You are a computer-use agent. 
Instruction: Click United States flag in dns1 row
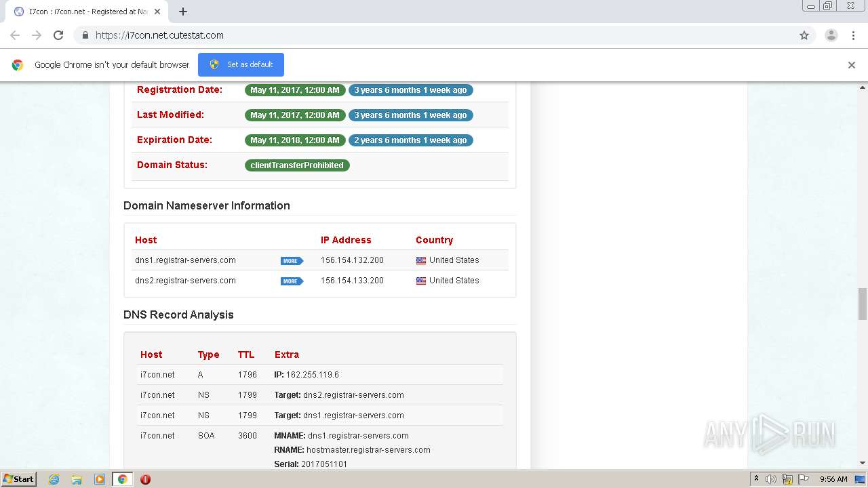(421, 260)
